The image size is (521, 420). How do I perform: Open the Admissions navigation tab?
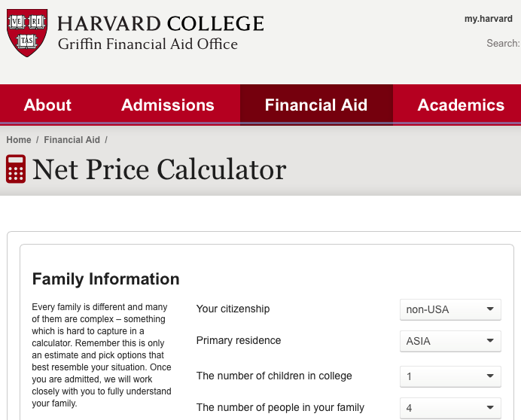[x=168, y=105]
